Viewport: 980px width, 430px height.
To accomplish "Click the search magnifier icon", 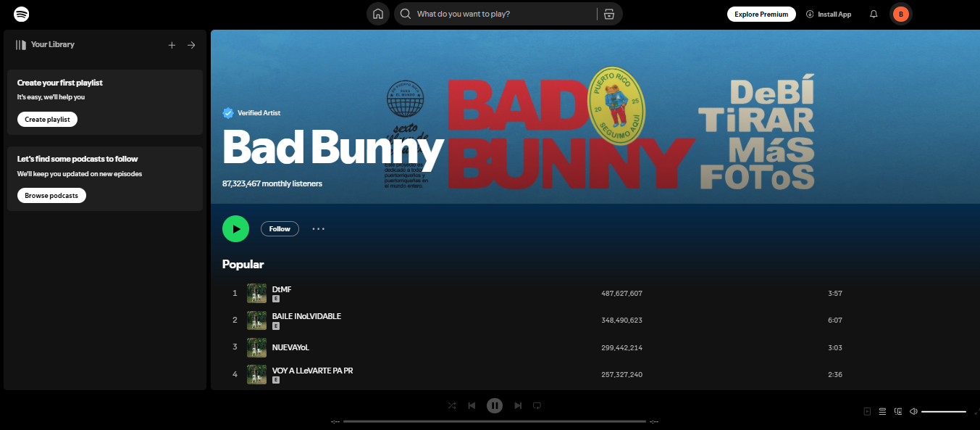I will pyautogui.click(x=406, y=14).
